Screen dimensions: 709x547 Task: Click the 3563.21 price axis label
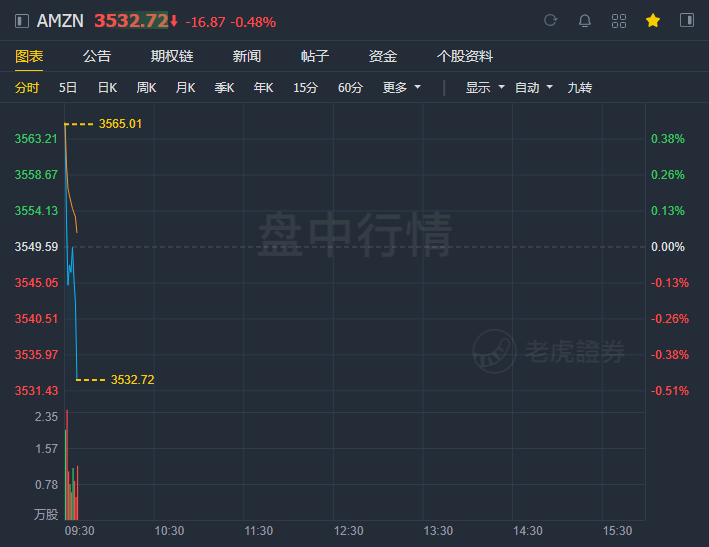tap(36, 139)
